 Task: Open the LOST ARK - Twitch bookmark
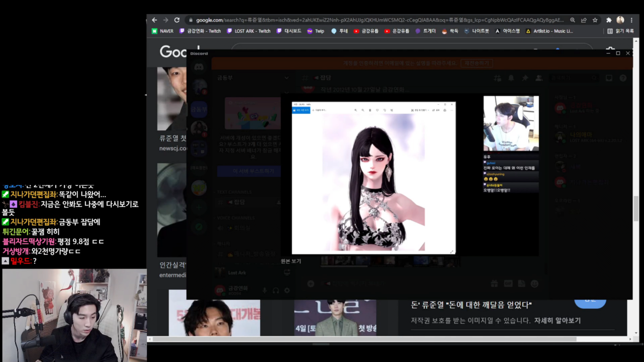249,31
